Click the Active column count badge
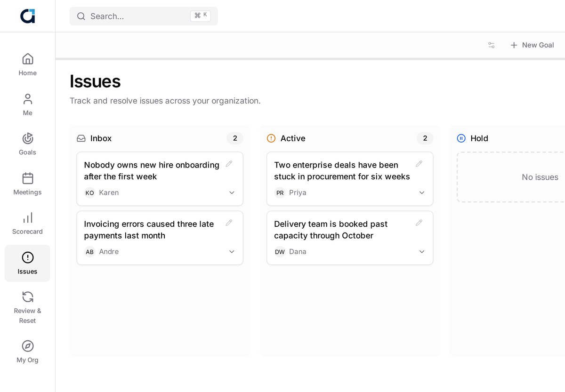The image size is (565, 392). coord(425,138)
